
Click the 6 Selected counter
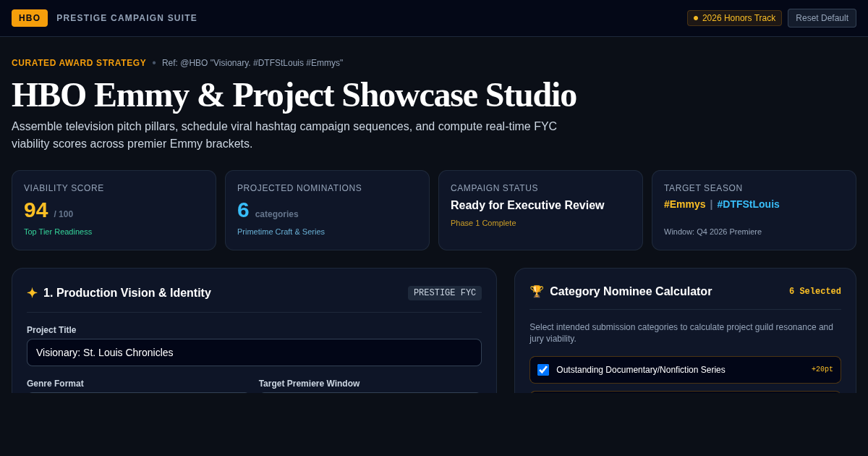click(x=815, y=292)
